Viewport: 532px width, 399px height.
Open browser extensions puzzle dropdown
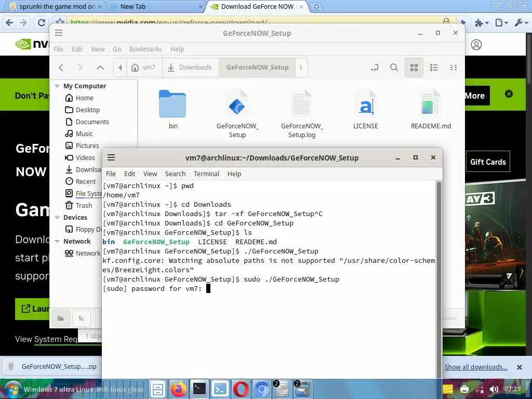tap(482, 23)
